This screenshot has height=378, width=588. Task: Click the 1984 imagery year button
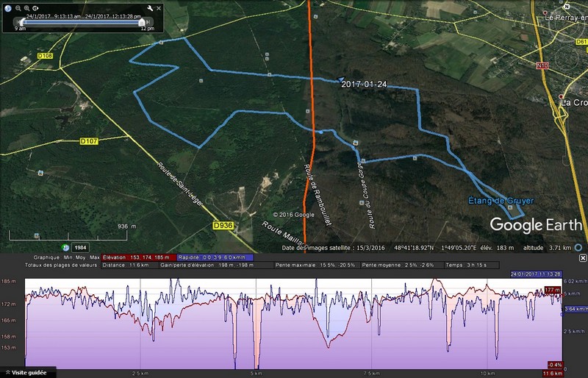[80, 248]
